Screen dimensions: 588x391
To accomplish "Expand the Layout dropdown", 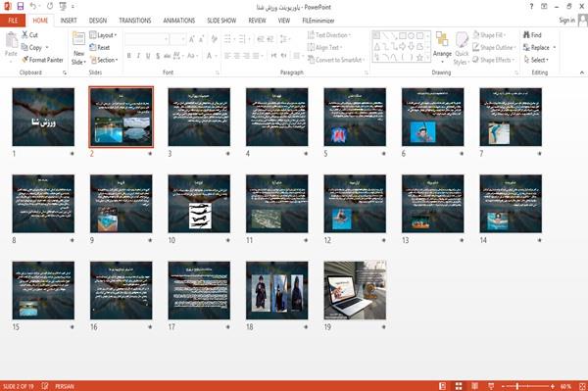I will pyautogui.click(x=103, y=35).
